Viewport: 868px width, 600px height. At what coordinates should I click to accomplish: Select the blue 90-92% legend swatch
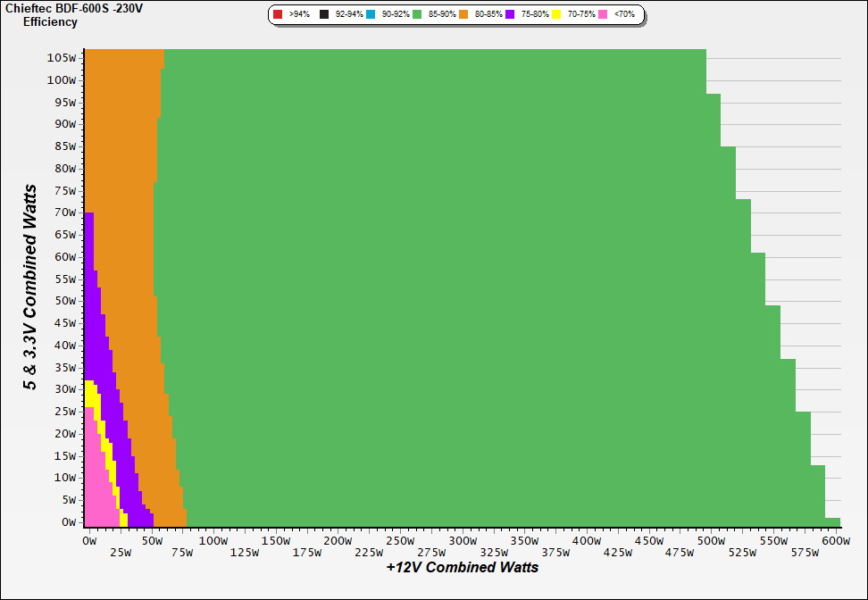point(371,15)
